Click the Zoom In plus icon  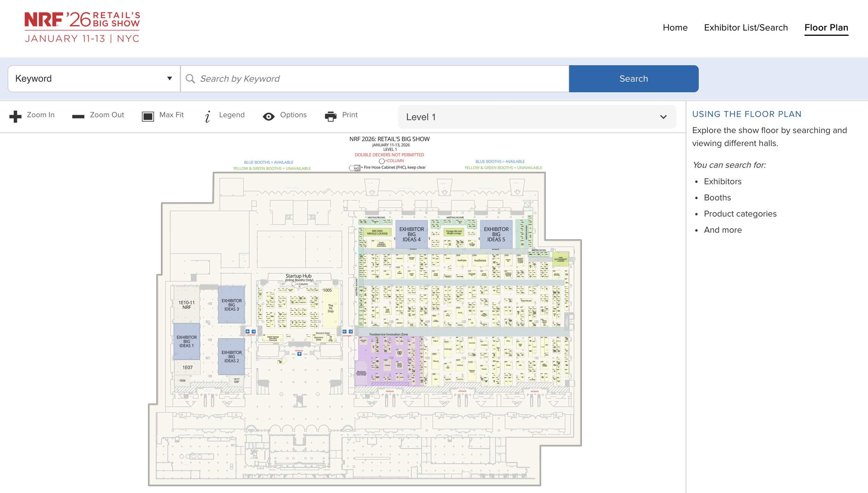click(15, 116)
